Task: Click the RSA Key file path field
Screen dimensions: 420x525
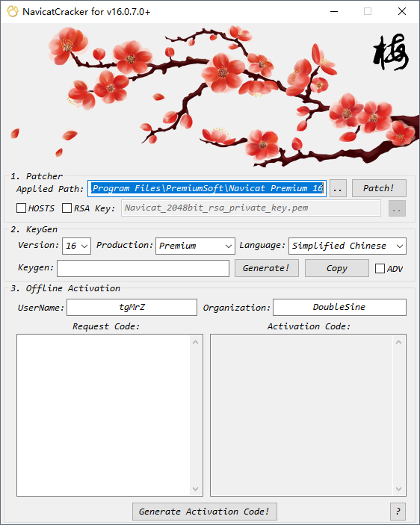Action: coord(251,208)
